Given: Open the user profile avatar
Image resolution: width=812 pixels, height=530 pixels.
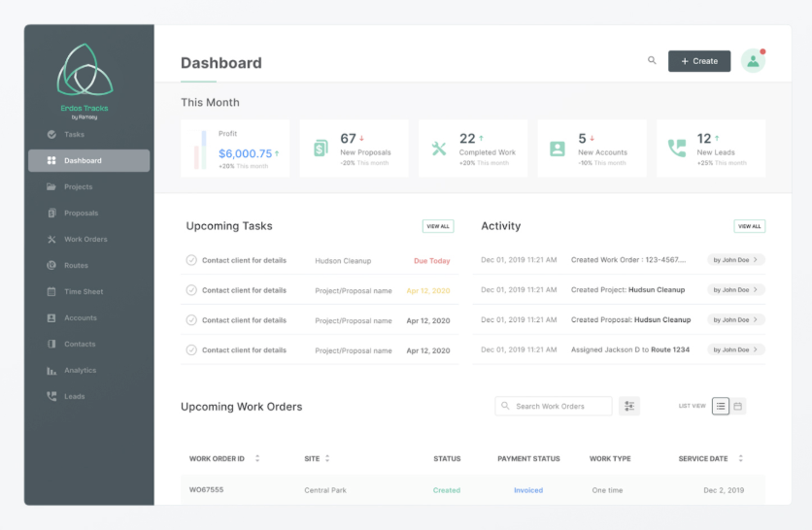Looking at the screenshot, I should (x=753, y=61).
